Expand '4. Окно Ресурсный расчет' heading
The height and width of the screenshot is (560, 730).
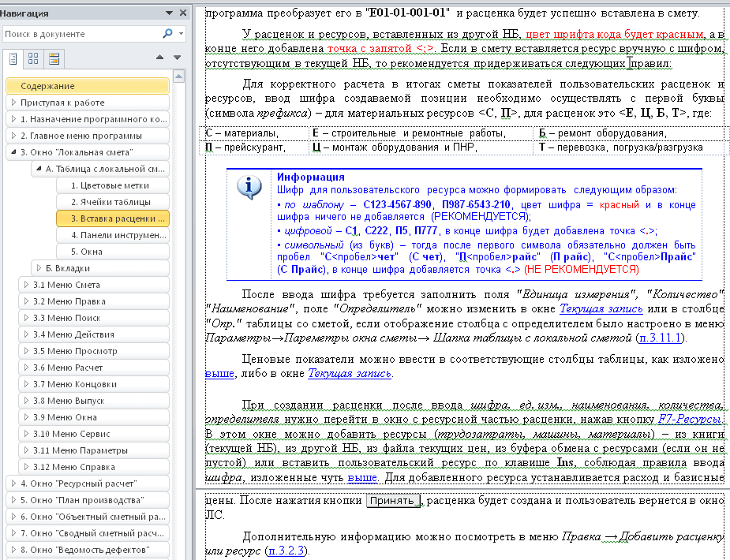[x=13, y=483]
